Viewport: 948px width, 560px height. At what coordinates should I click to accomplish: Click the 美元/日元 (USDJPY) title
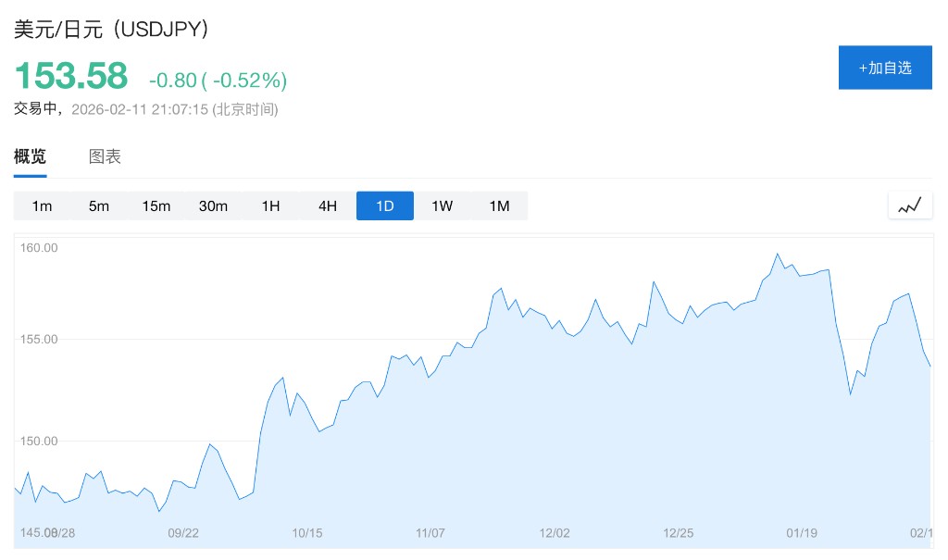pos(111,29)
